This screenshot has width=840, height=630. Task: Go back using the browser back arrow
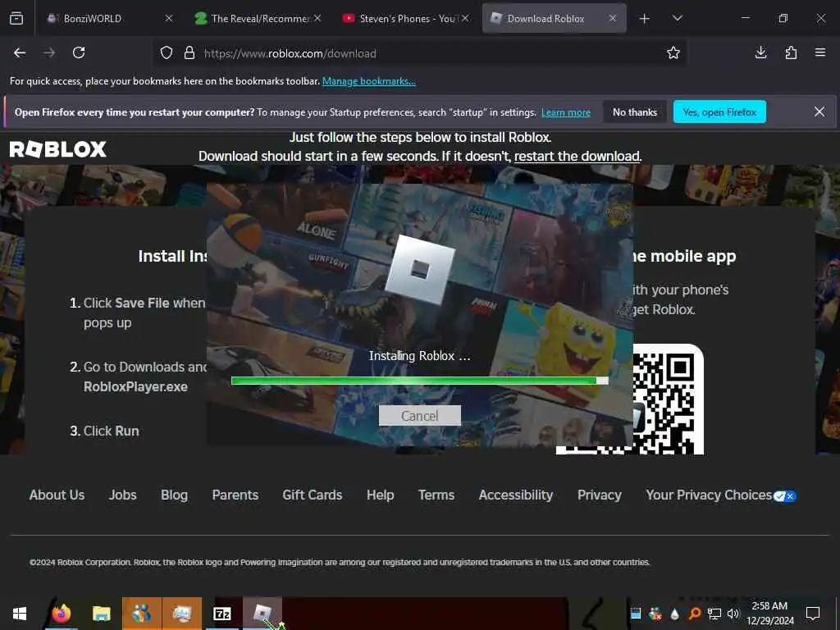pos(20,52)
